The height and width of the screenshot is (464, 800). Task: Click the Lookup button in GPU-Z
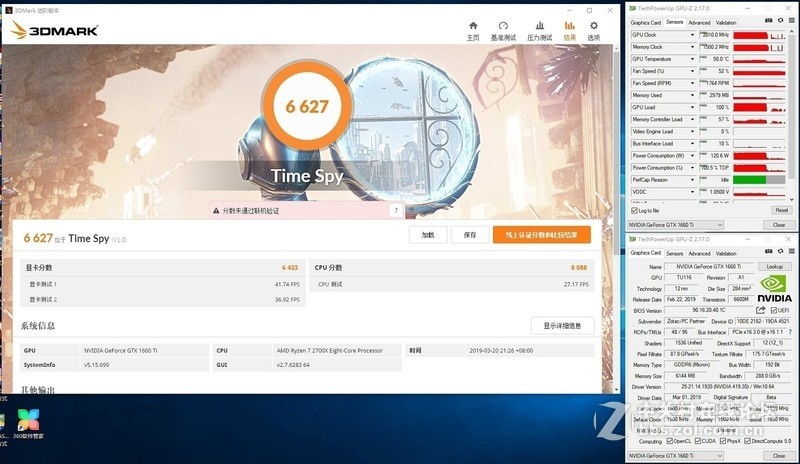[774, 267]
